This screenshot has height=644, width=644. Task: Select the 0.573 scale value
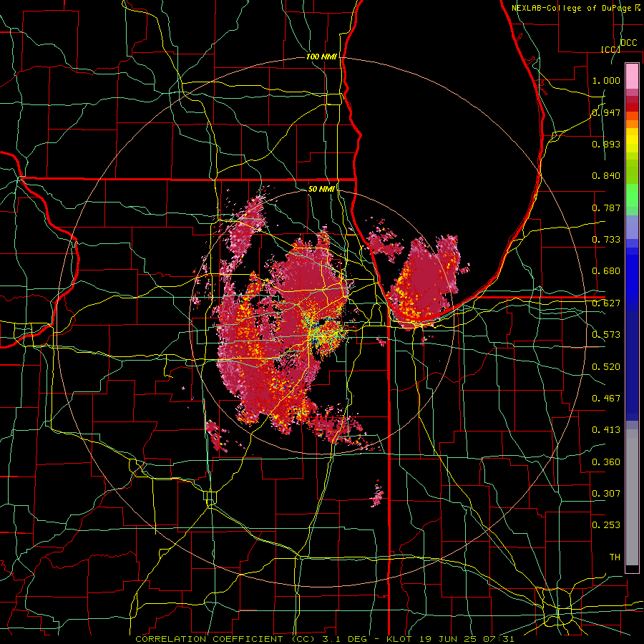[606, 335]
